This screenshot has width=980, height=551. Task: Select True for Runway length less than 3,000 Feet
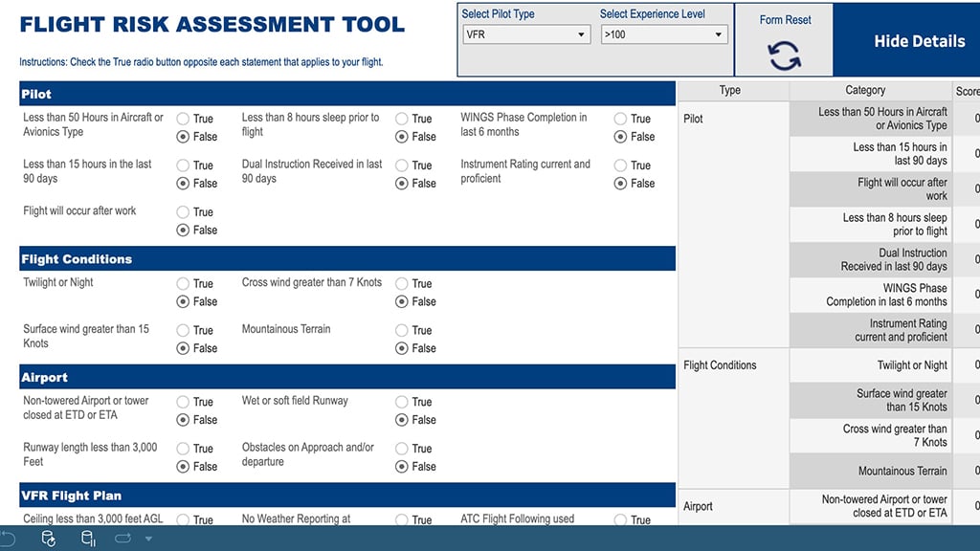click(x=184, y=449)
